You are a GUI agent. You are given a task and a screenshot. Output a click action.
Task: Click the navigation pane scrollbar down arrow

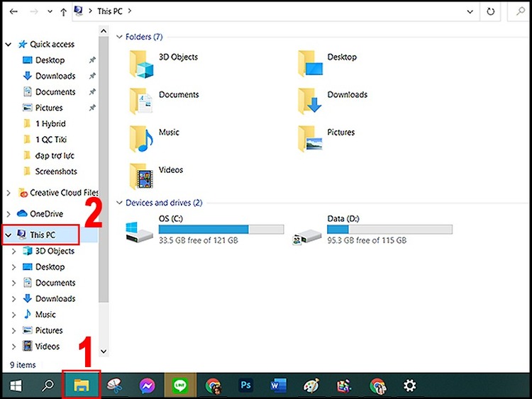pyautogui.click(x=104, y=351)
